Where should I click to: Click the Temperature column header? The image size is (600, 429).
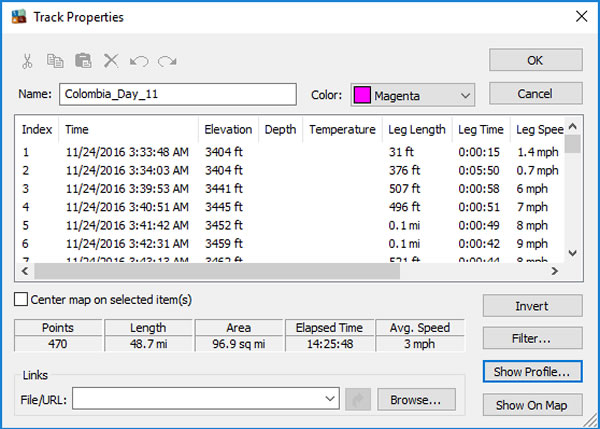coord(342,129)
